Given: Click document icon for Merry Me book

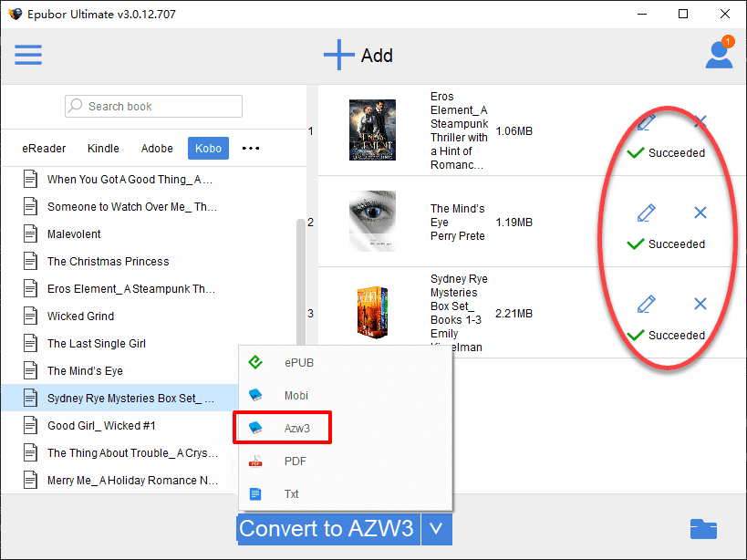Looking at the screenshot, I should tap(30, 480).
